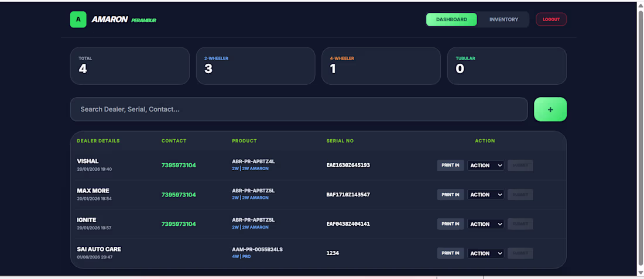Click serial number BAF1710Z143547
The width and height of the screenshot is (644, 279).
pos(348,194)
